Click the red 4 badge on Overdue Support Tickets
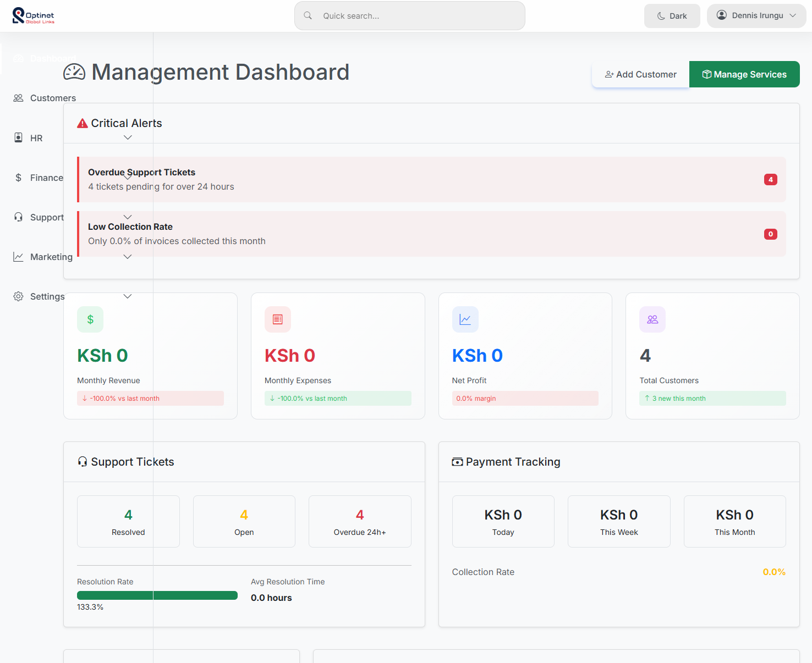The width and height of the screenshot is (812, 663). click(x=771, y=179)
